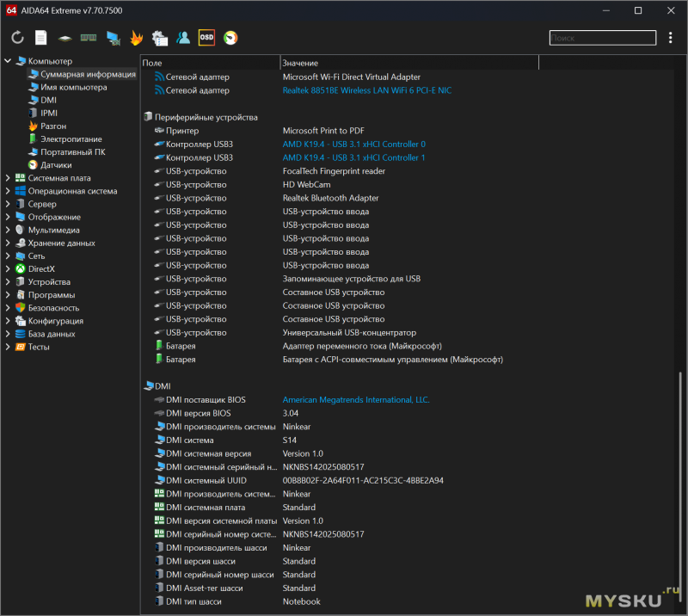Select Суммарная информация in the tree
The image size is (688, 616).
click(82, 74)
